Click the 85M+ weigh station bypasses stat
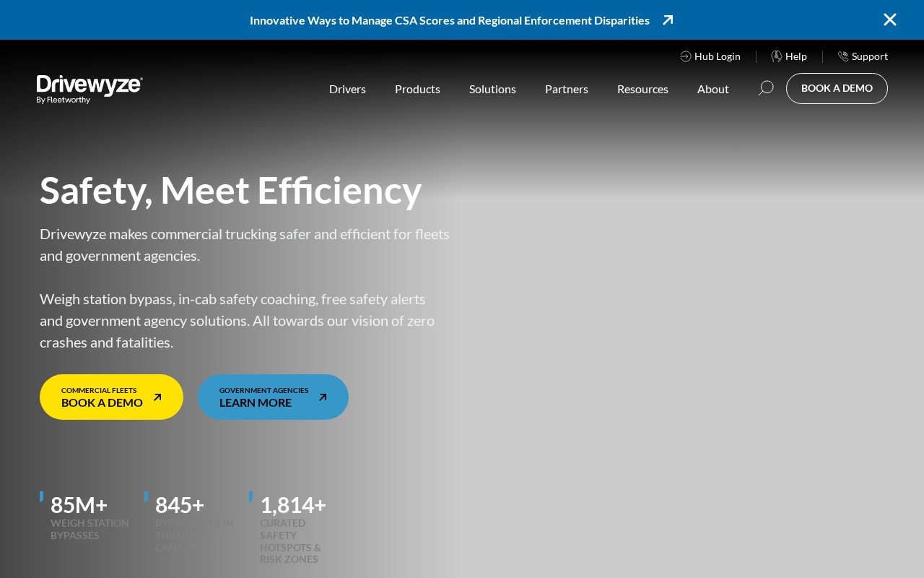This screenshot has height=578, width=924. (87, 517)
